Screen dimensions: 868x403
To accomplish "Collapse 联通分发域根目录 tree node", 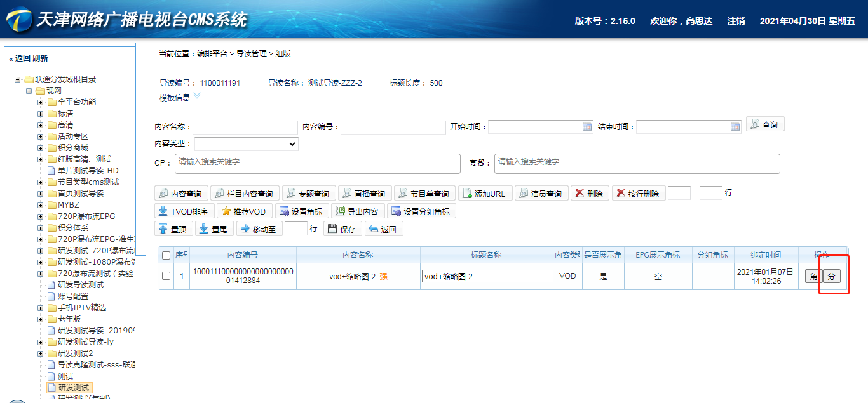I will pyautogui.click(x=18, y=79).
